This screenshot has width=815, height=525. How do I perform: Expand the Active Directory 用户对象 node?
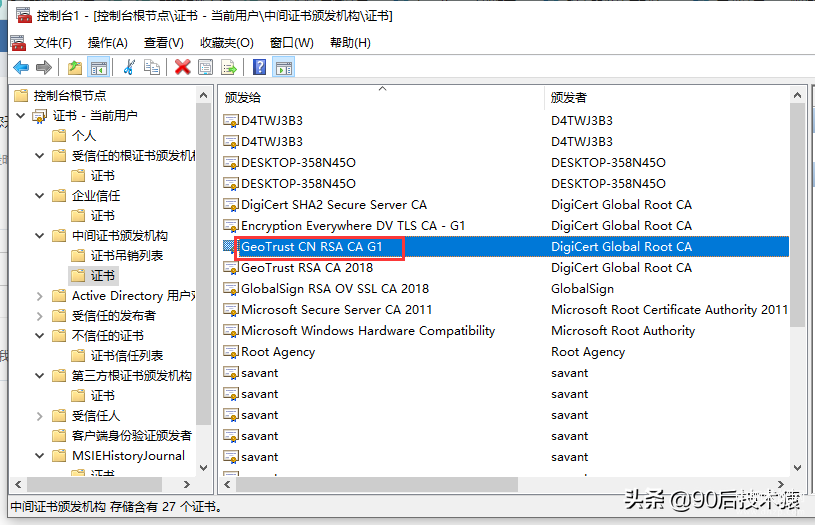[40, 296]
